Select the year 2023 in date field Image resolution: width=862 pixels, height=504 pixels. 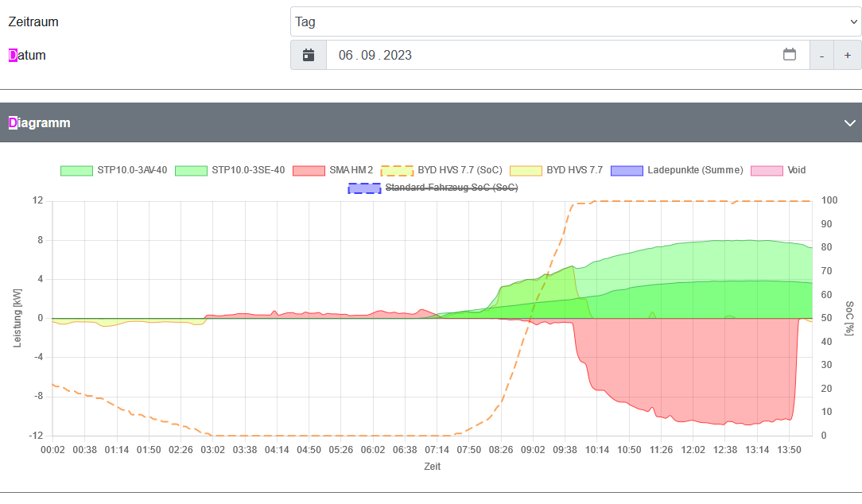[x=398, y=56]
